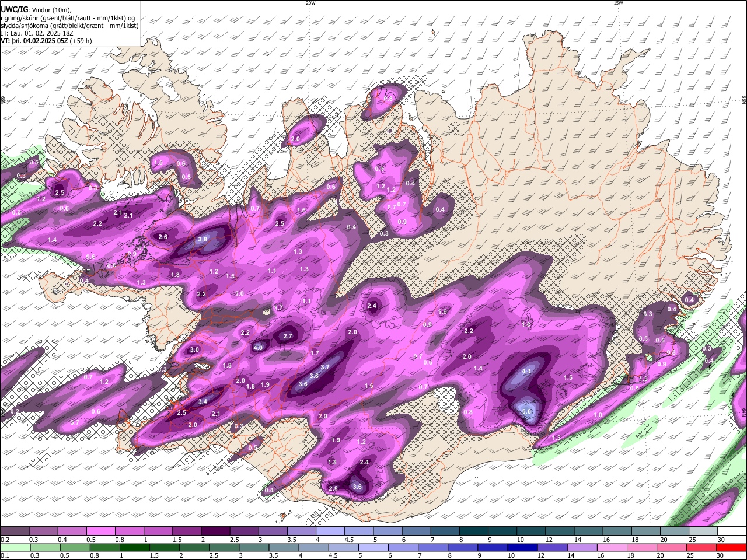The height and width of the screenshot is (560, 747).
Task: Pick the 30 mm white swatch
Action: point(732,531)
